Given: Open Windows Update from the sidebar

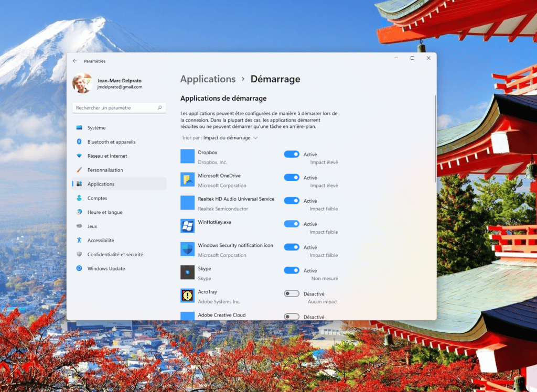Looking at the screenshot, I should pos(108,268).
